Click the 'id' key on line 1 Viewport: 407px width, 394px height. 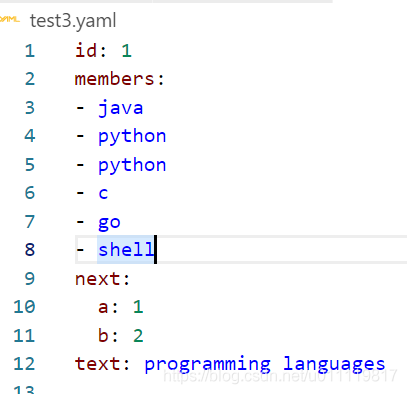(86, 51)
